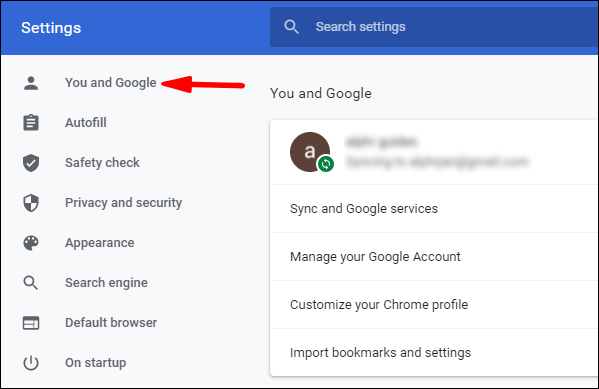
Task: Open Autofill settings section
Action: point(86,123)
